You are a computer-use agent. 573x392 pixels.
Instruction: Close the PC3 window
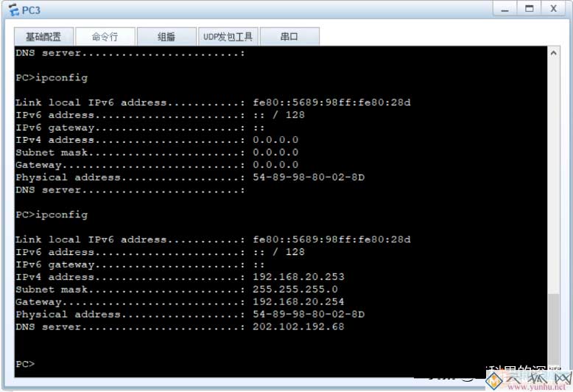[x=554, y=9]
